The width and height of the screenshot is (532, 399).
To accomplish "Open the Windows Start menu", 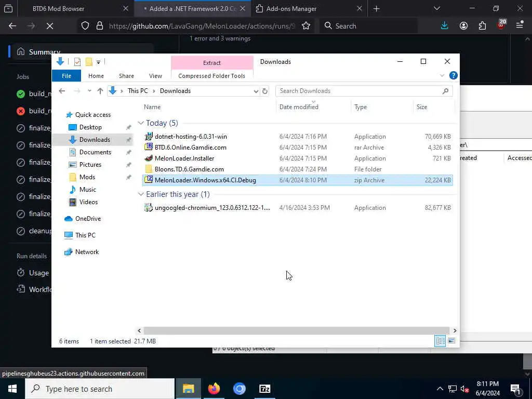I will click(12, 389).
